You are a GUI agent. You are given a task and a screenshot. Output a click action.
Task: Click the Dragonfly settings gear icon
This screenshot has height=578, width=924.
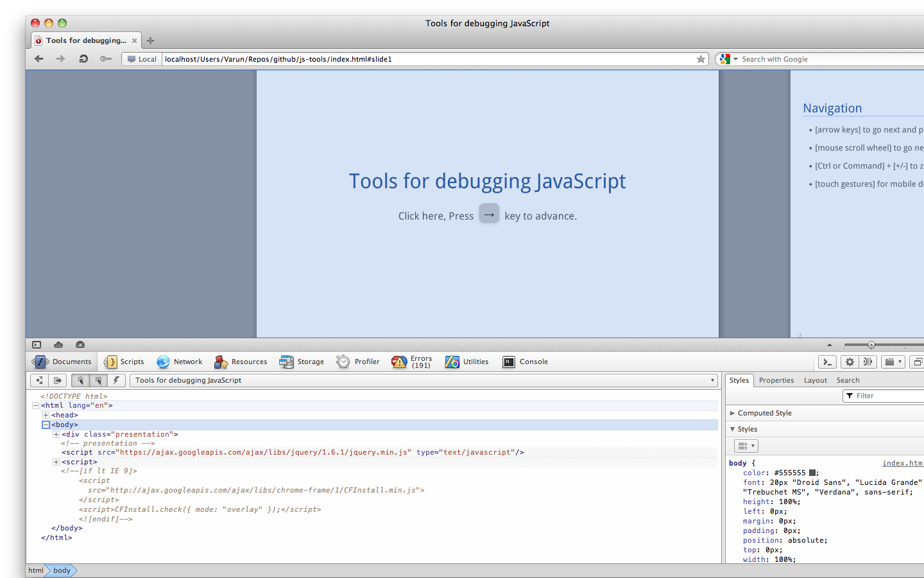click(x=850, y=362)
